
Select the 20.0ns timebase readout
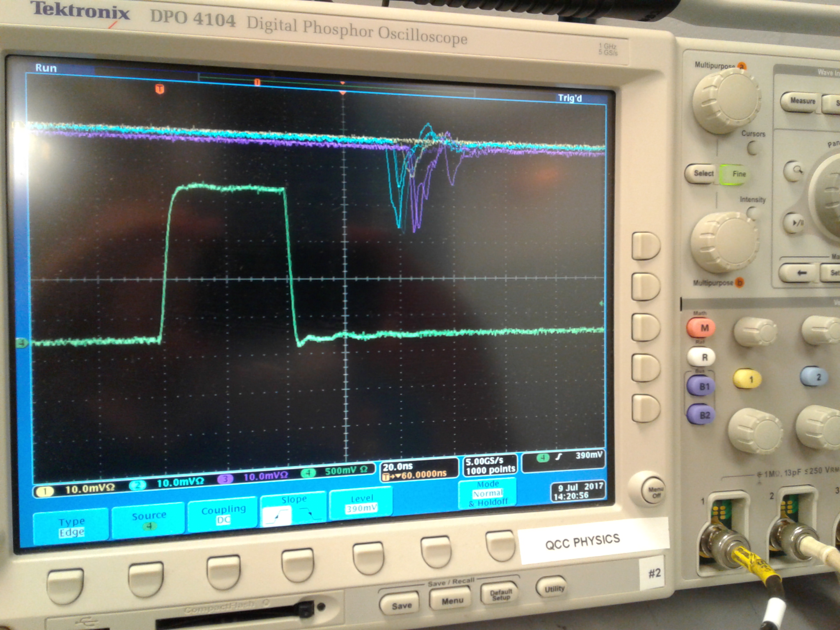[x=397, y=467]
